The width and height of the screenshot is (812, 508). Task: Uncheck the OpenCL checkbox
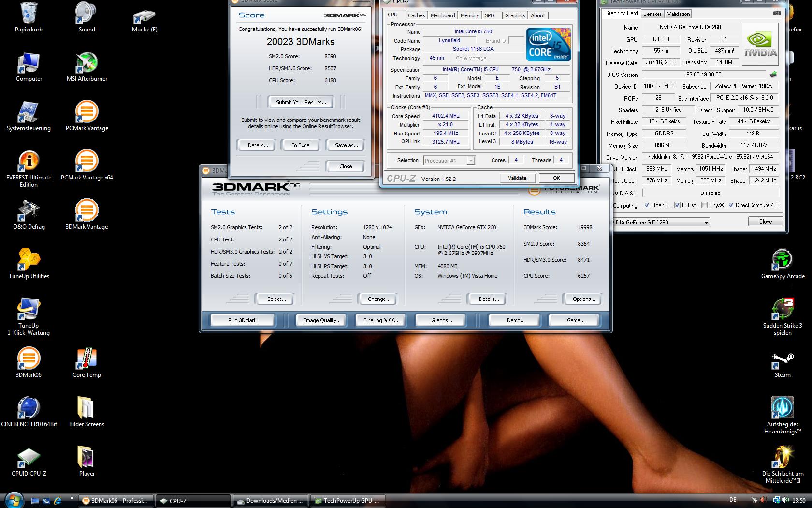click(x=647, y=205)
